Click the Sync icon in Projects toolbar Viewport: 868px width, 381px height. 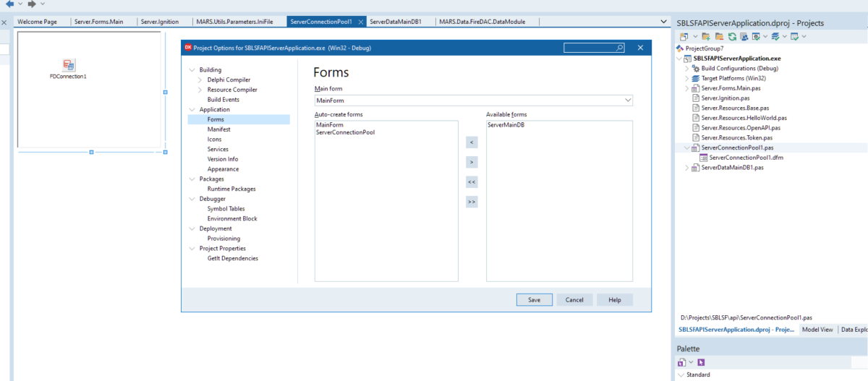pyautogui.click(x=743, y=36)
